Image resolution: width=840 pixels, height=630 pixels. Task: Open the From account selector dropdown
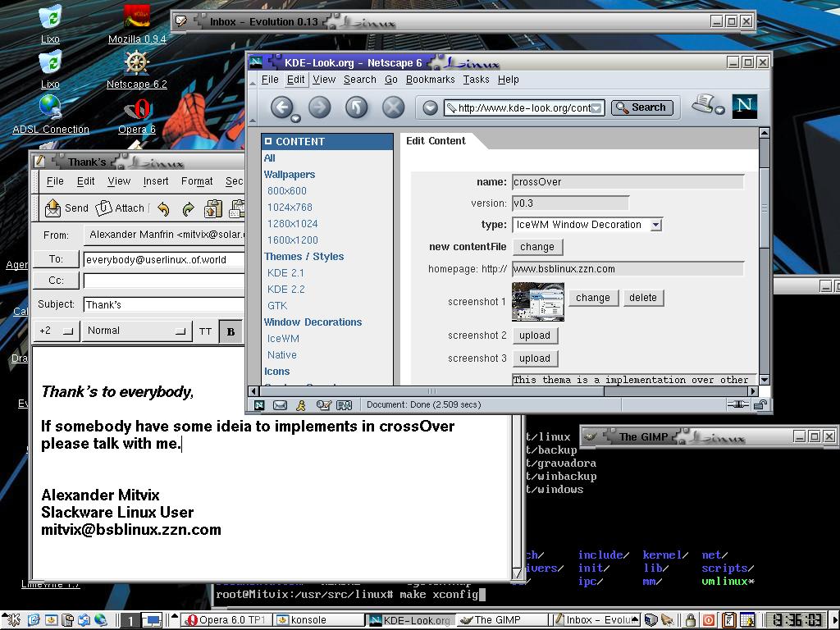(x=164, y=235)
